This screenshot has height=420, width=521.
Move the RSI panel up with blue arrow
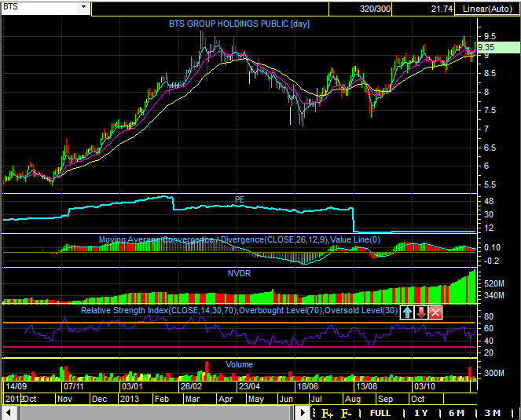pos(407,312)
